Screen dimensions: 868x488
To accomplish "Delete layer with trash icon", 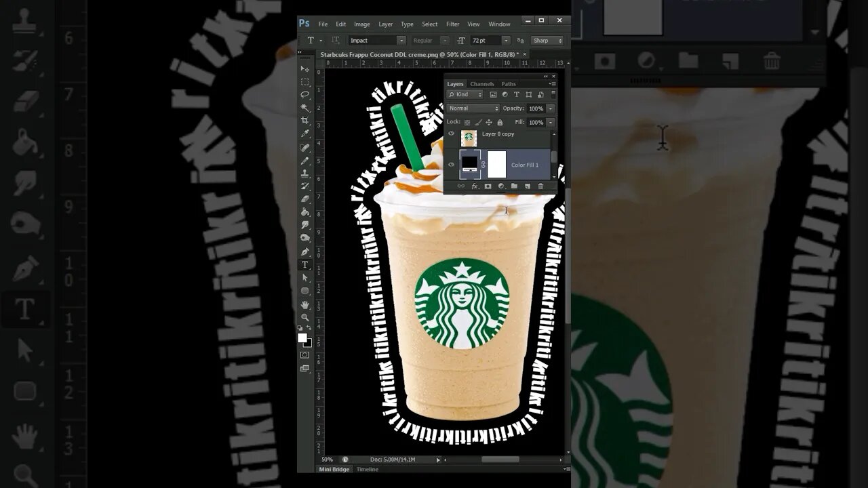I will [540, 186].
